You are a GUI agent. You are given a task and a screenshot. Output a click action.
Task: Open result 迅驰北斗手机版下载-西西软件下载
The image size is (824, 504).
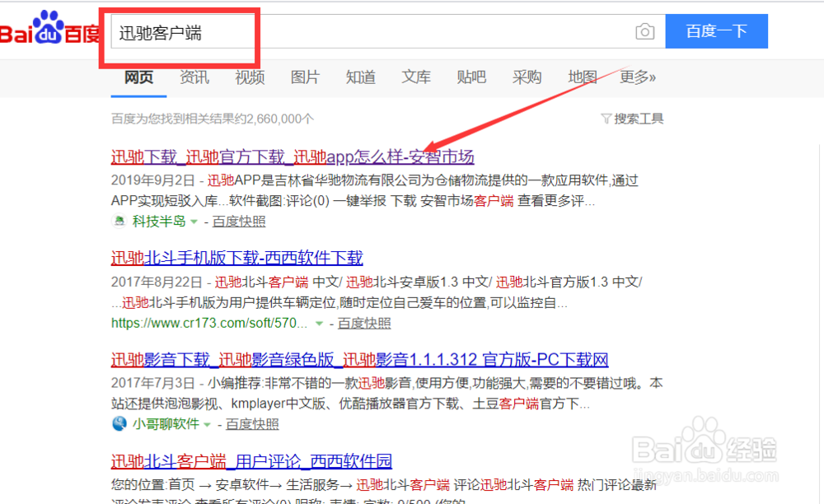(237, 258)
